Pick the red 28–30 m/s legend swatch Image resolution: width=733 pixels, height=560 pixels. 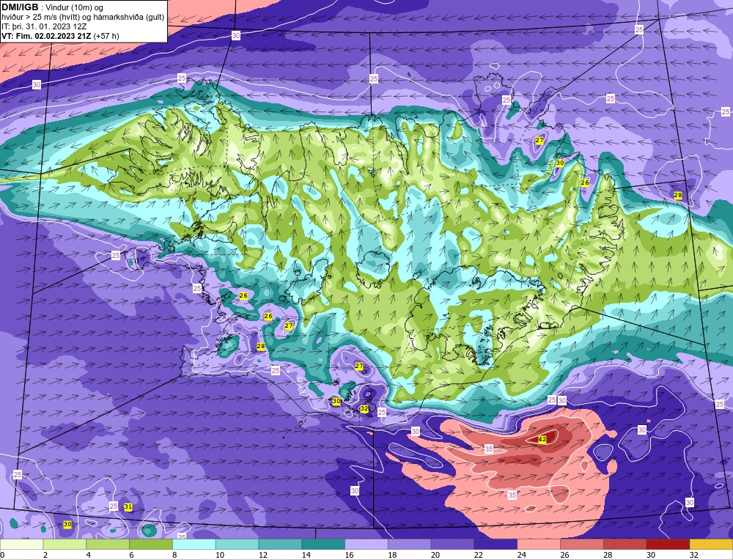(x=625, y=544)
